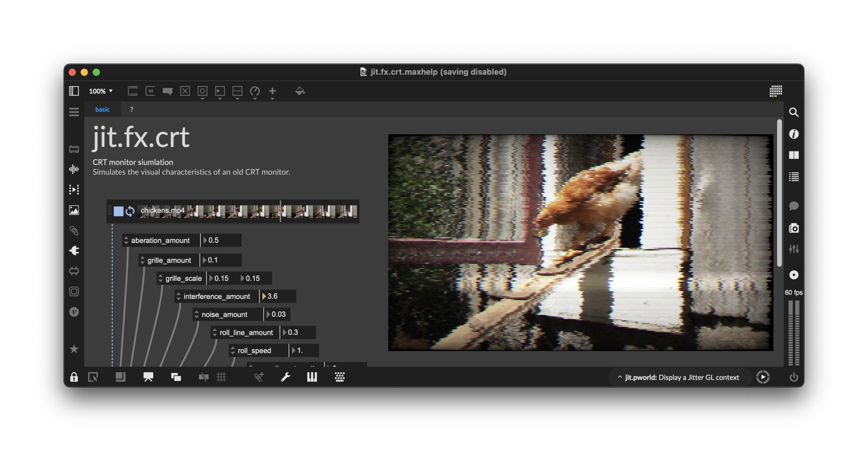The width and height of the screenshot is (868, 451).
Task: Toggle the chickens.mp4 loop button
Action: 130,211
